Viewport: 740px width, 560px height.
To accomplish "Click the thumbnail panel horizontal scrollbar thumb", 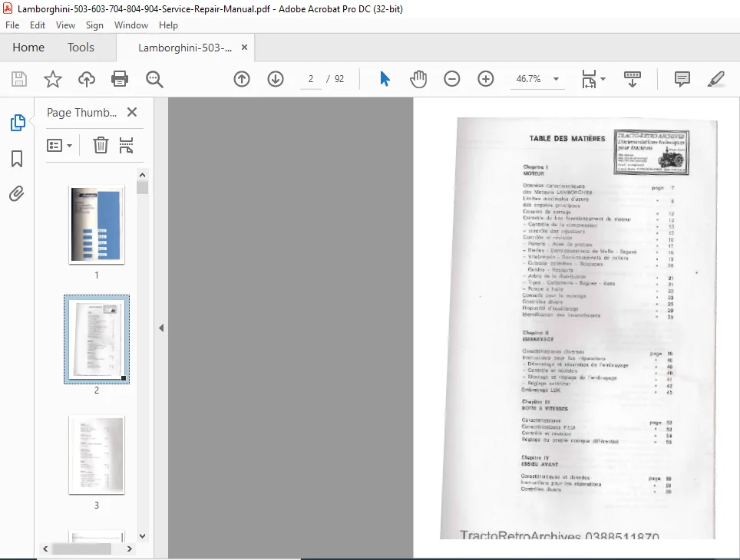I will pyautogui.click(x=81, y=548).
